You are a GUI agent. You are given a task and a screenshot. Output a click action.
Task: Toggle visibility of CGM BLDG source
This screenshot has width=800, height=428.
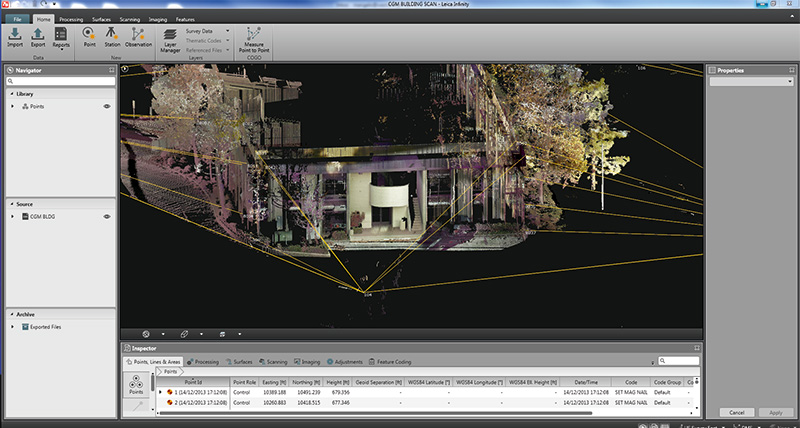106,216
